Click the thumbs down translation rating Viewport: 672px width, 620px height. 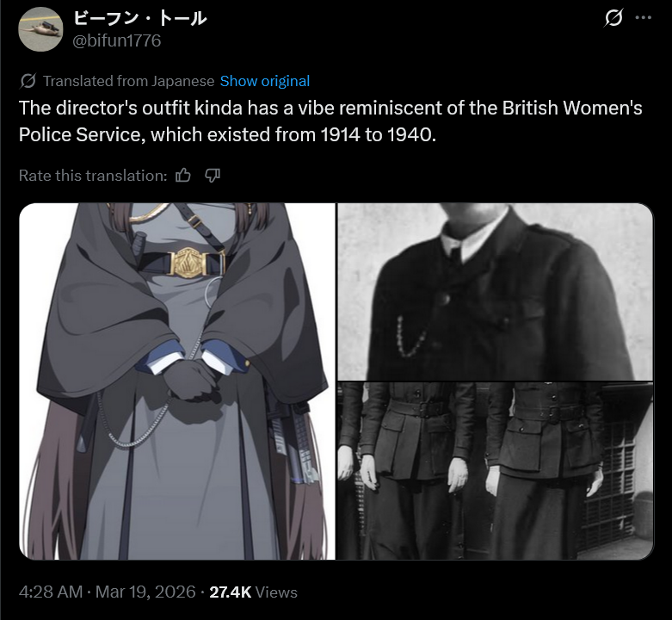tap(213, 176)
